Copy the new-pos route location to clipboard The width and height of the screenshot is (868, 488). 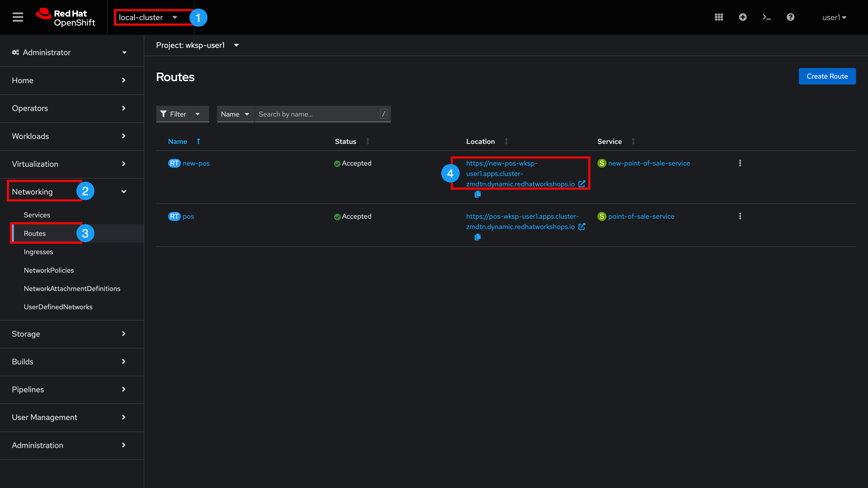[477, 194]
